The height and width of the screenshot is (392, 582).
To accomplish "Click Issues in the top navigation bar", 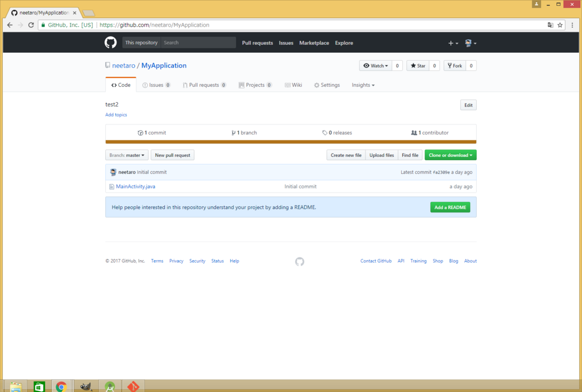I will click(286, 43).
